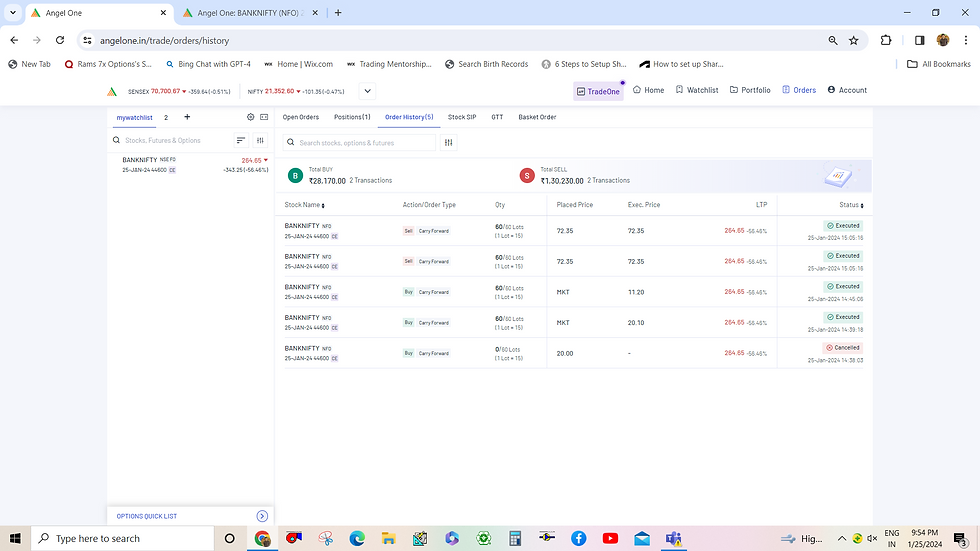Screen dimensions: 980x551
Task: Switch to the Angel One: BANKNIFTY (NFO) browser tab
Action: [250, 12]
